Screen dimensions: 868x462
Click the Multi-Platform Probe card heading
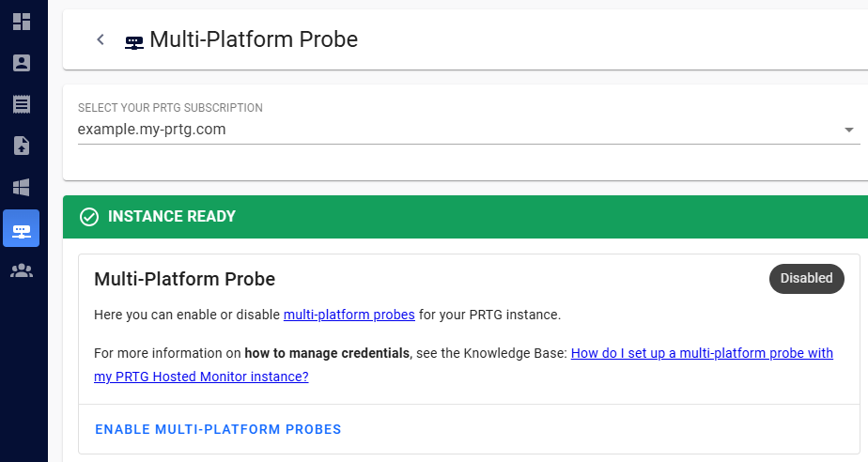184,279
